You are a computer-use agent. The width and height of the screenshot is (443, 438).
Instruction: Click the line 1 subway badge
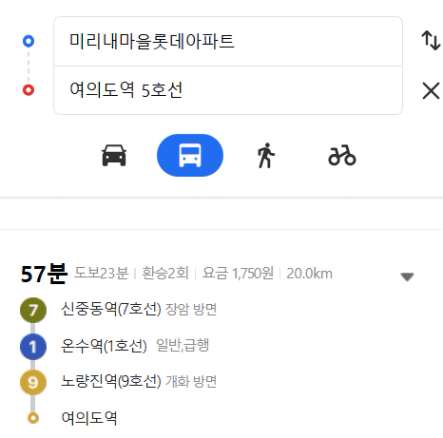[33, 346]
